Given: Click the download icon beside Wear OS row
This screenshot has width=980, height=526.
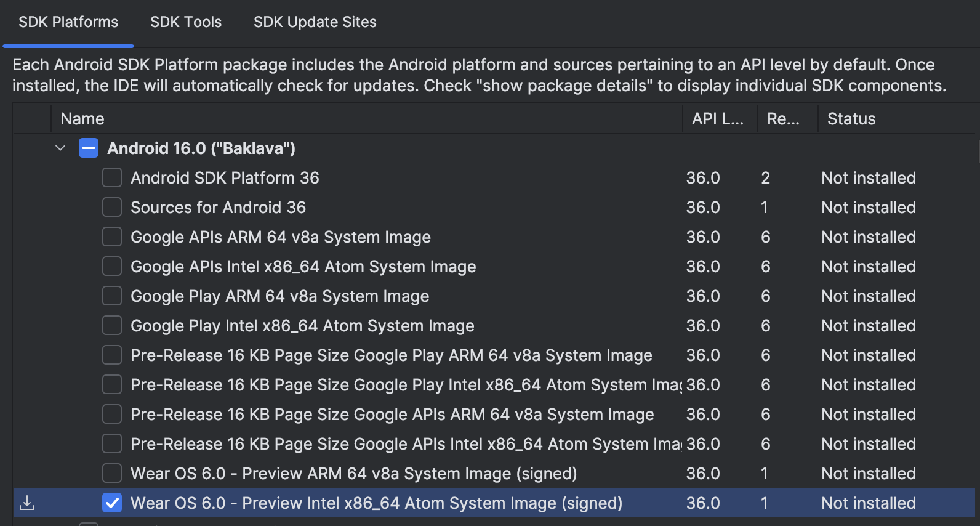Looking at the screenshot, I should click(27, 503).
